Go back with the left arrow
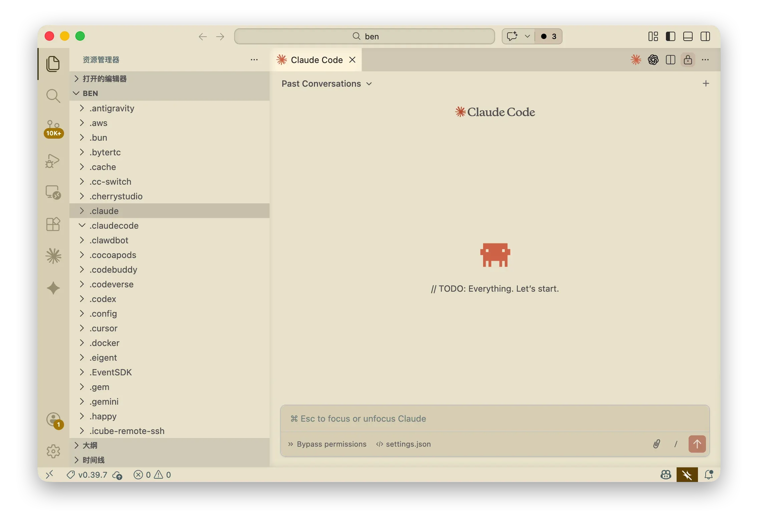Viewport: 758px width, 532px height. point(203,36)
